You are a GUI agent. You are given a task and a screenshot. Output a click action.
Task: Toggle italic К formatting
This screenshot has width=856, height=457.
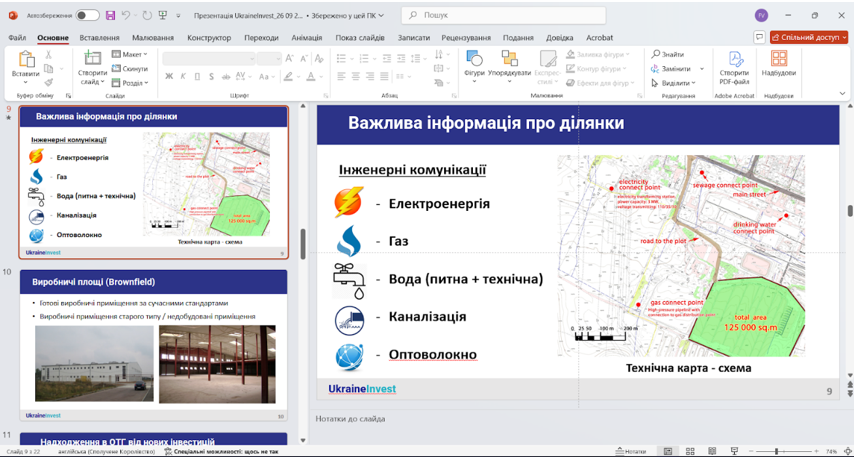tap(183, 76)
